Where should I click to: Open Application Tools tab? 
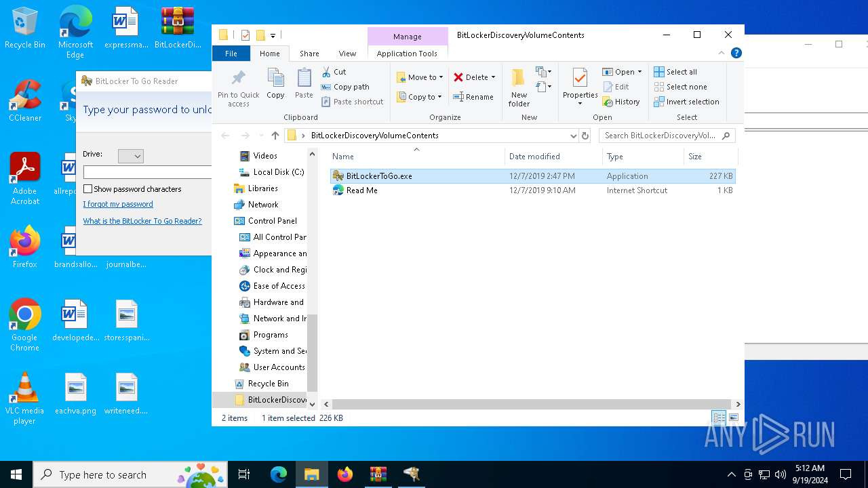407,54
